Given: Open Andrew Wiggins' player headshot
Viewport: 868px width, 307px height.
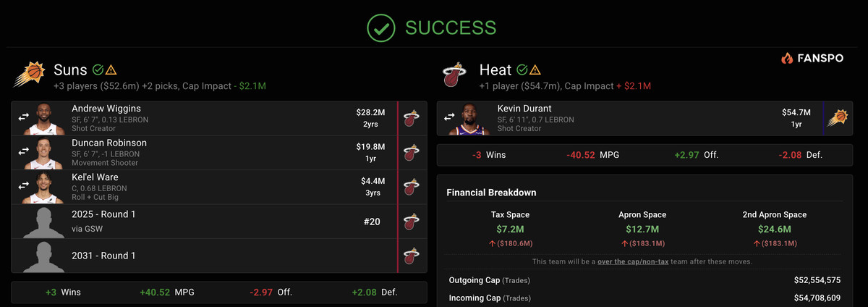Looking at the screenshot, I should [x=45, y=119].
